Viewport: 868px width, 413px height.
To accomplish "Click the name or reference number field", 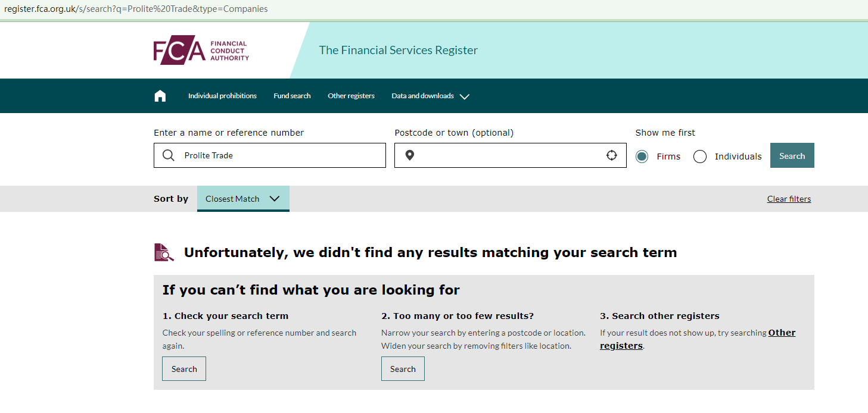I will [x=280, y=155].
